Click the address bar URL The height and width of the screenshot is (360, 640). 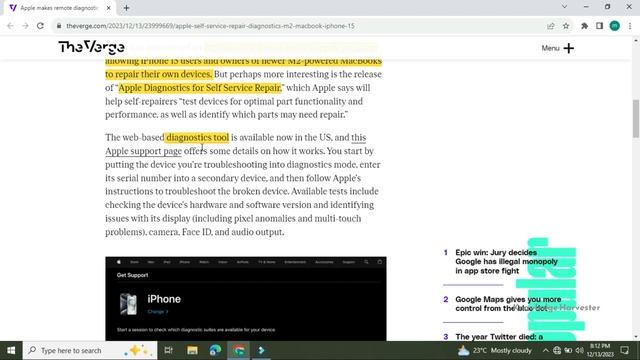[x=210, y=26]
